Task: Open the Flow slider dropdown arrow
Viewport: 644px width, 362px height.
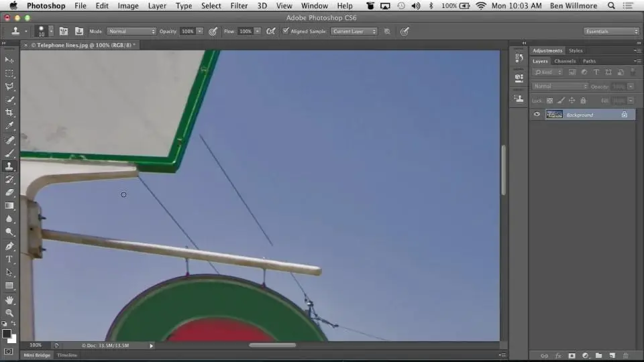Action: coord(258,32)
